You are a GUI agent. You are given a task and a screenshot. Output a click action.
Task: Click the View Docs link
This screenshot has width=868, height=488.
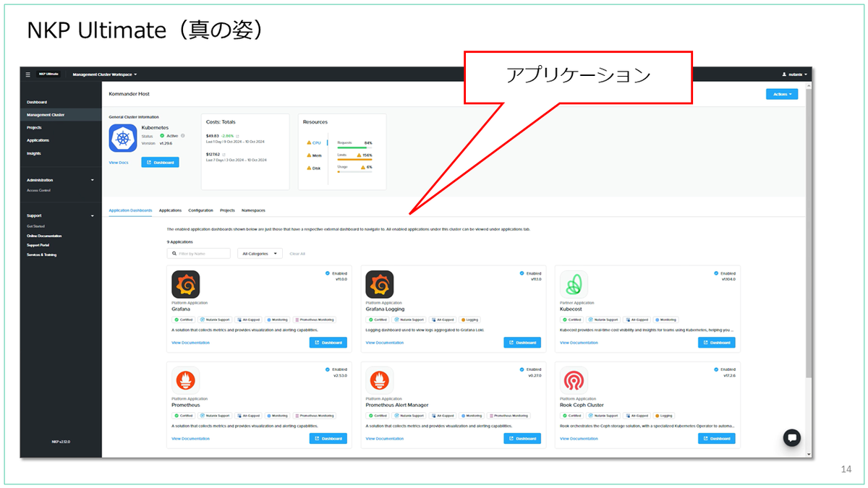tap(118, 163)
